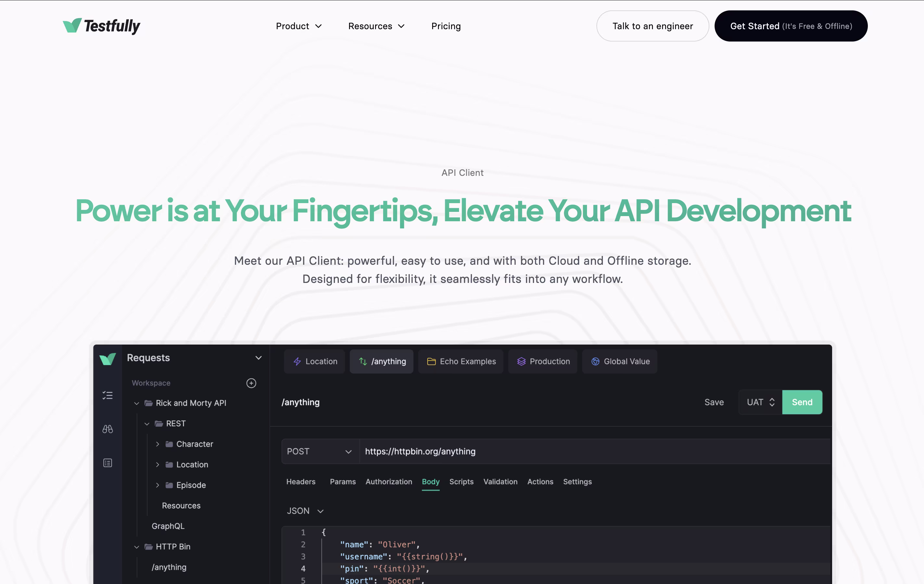Click the binoculars icon in the sidebar

[x=107, y=429]
